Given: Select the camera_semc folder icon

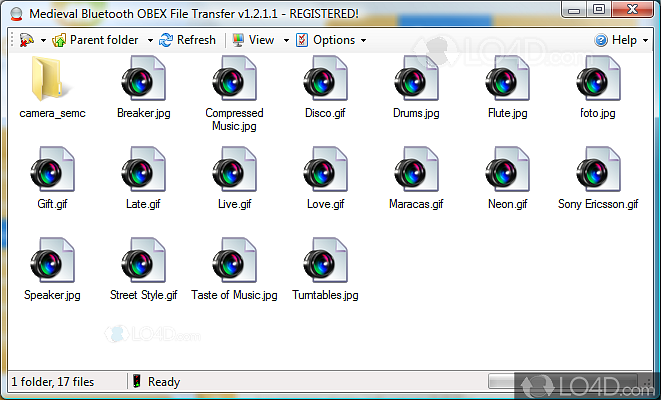Looking at the screenshot, I should pyautogui.click(x=51, y=79).
